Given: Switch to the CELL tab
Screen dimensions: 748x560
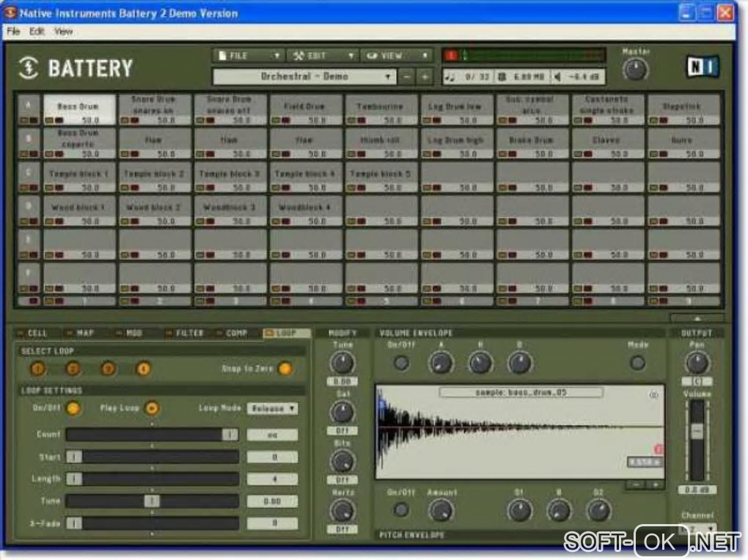Looking at the screenshot, I should 32,333.
